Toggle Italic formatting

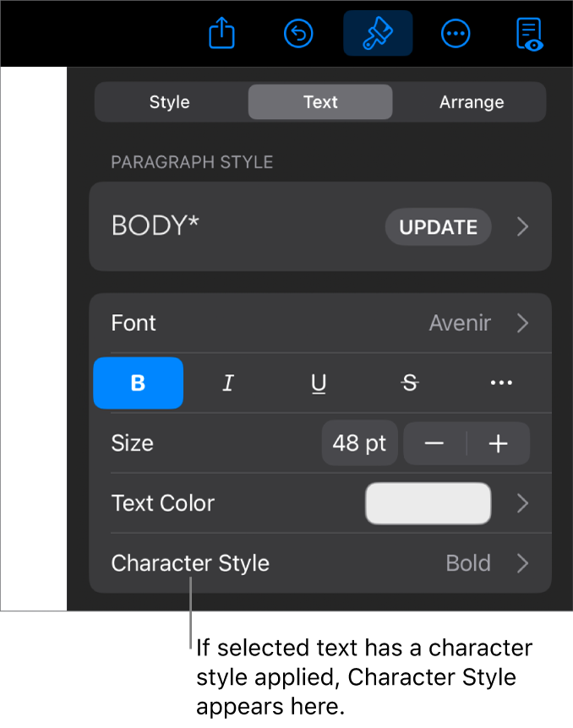click(227, 383)
